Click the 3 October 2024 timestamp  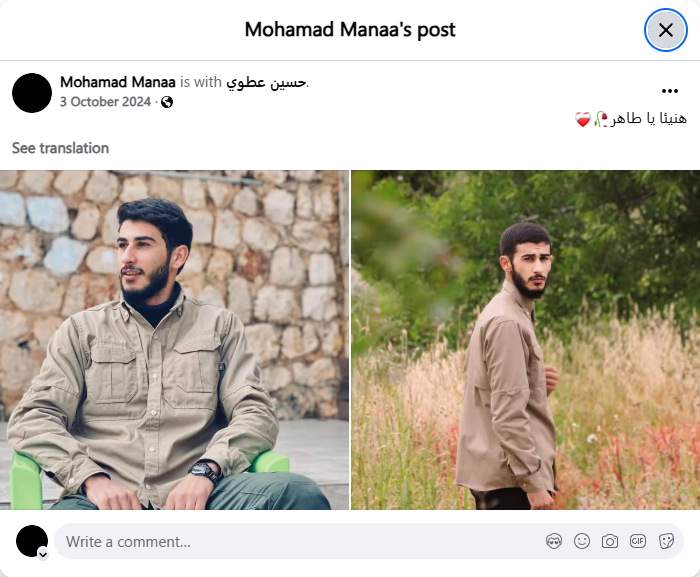pyautogui.click(x=105, y=102)
